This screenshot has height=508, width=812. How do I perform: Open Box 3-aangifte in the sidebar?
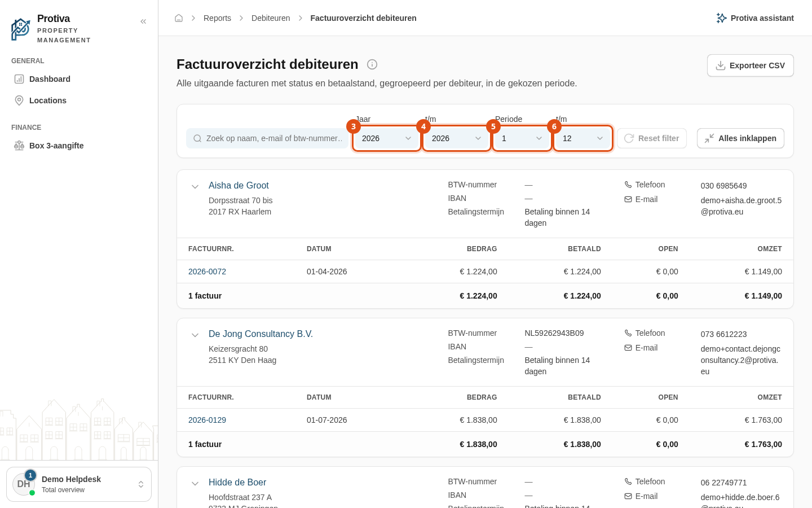(79, 146)
